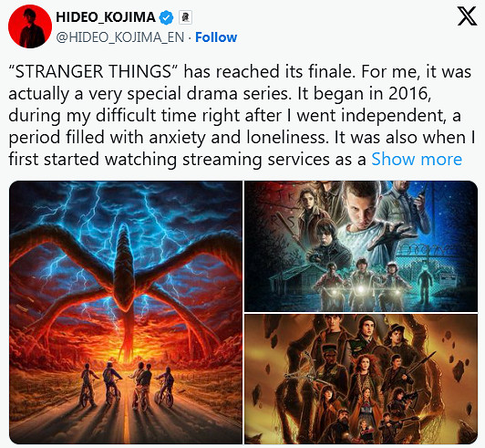Open the red circular profile avatar
Image resolution: width=485 pixels, height=448 pixels.
coord(30,26)
